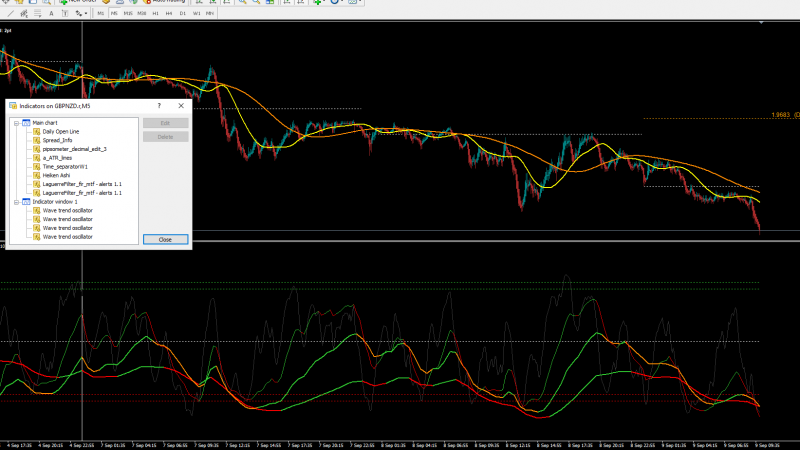800x450 pixels.
Task: Select the first LaguerreFilter_fr_mtf alerts entry
Action: (82, 184)
